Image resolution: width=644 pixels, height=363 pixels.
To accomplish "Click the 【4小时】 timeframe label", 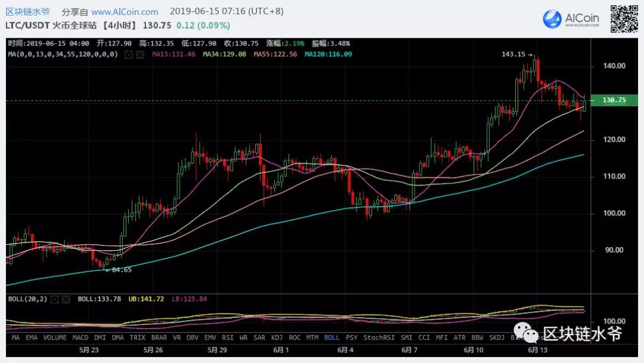I will point(119,26).
